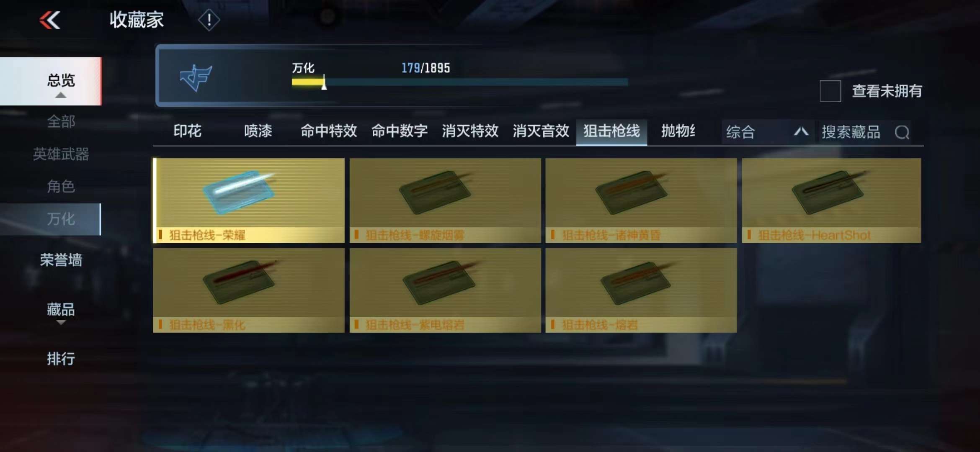Click the magnifier search icon
The width and height of the screenshot is (980, 452).
pos(902,132)
